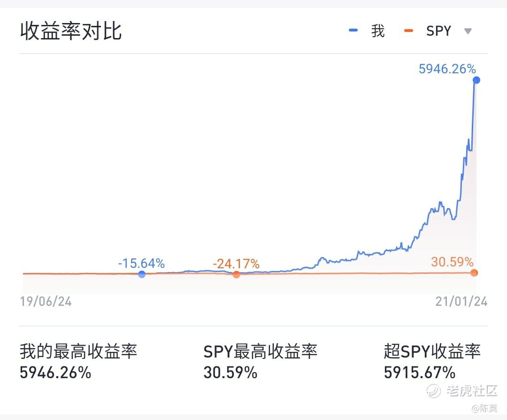Click the 5946.26% chart peak label
The image size is (507, 420).
(x=447, y=69)
